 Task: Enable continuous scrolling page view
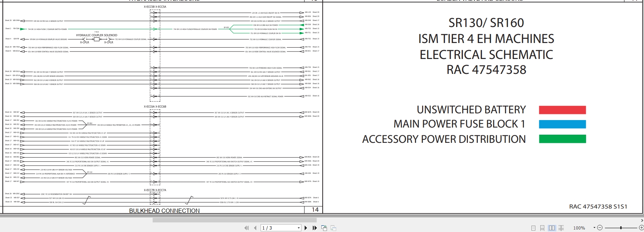pyautogui.click(x=542, y=228)
